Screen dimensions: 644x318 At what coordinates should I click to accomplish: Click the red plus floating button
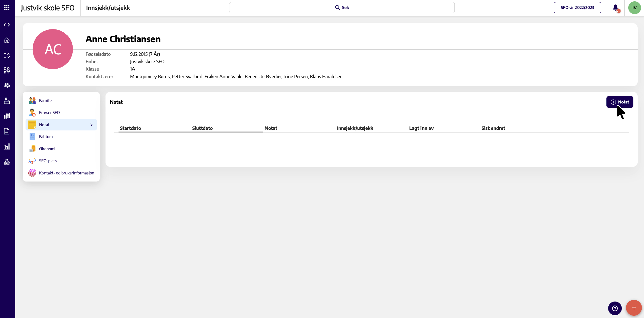(634, 308)
